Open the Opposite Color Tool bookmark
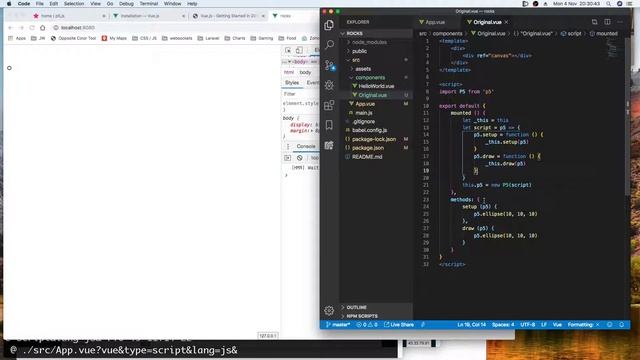The height and width of the screenshot is (360, 640). [x=73, y=38]
